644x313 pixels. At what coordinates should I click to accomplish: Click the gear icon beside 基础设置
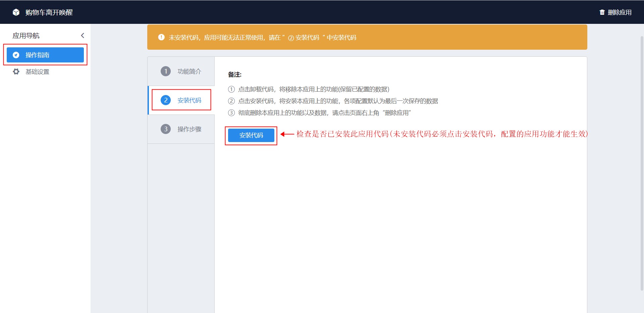(16, 72)
